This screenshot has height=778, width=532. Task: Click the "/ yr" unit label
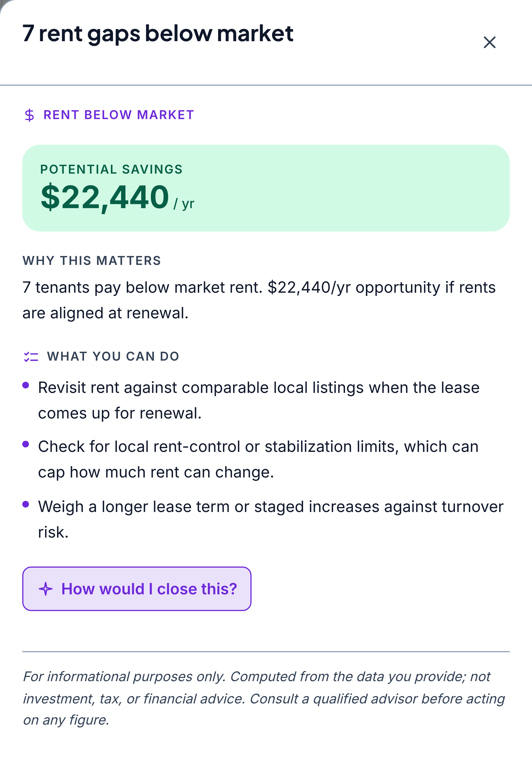[x=184, y=203]
